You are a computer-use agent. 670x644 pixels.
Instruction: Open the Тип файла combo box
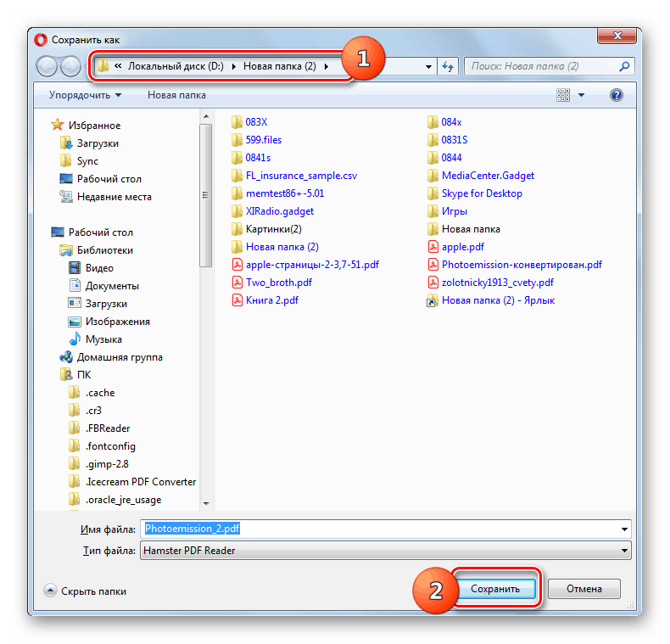click(385, 551)
